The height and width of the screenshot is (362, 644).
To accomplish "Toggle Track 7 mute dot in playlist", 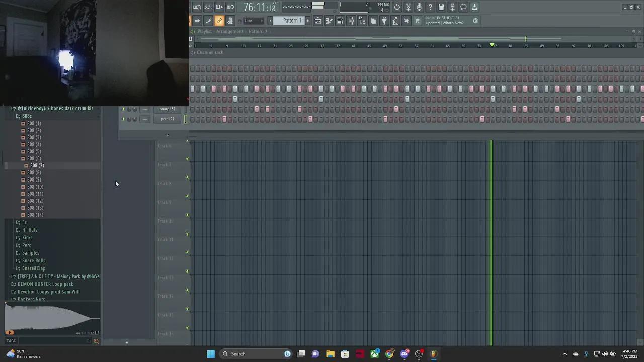I will coord(187,177).
